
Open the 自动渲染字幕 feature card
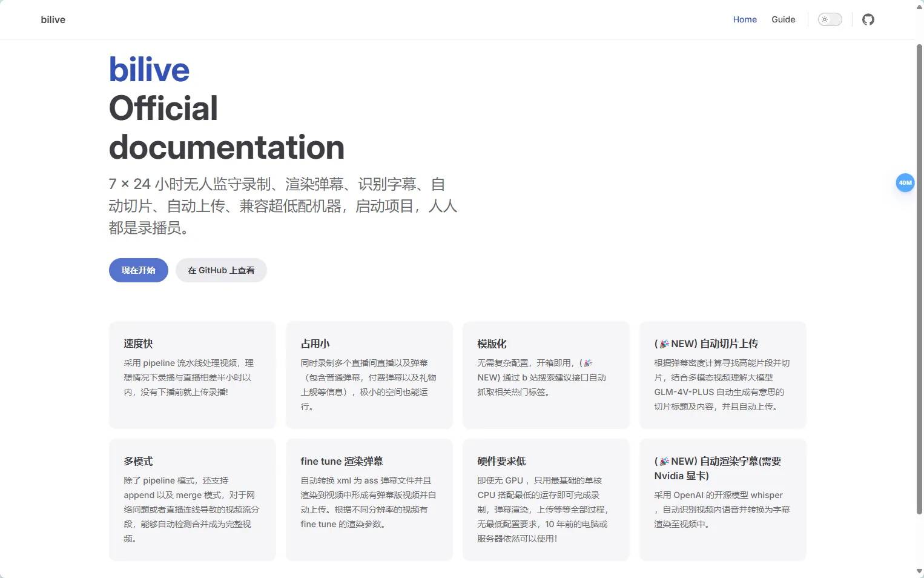(x=722, y=499)
